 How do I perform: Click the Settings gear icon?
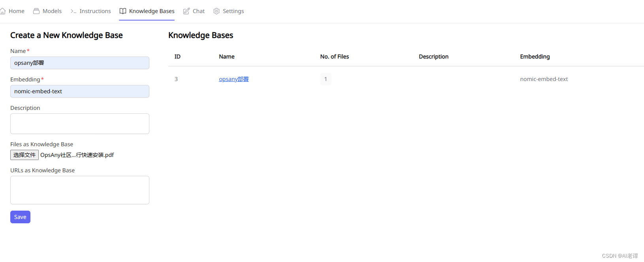[x=217, y=11]
